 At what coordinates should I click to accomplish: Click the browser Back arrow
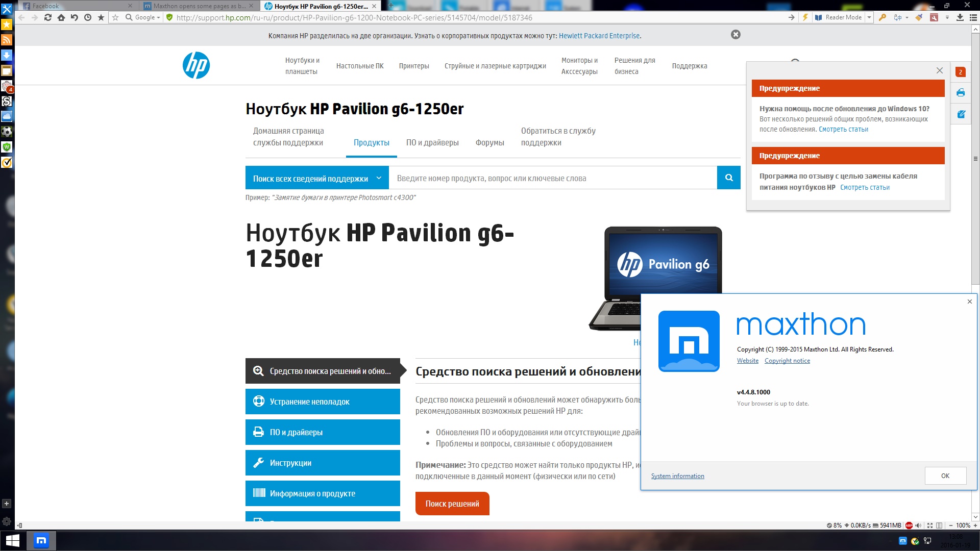(x=21, y=17)
